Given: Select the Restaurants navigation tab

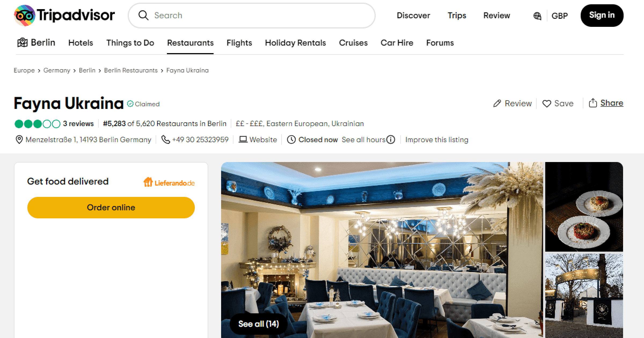Looking at the screenshot, I should tap(190, 43).
